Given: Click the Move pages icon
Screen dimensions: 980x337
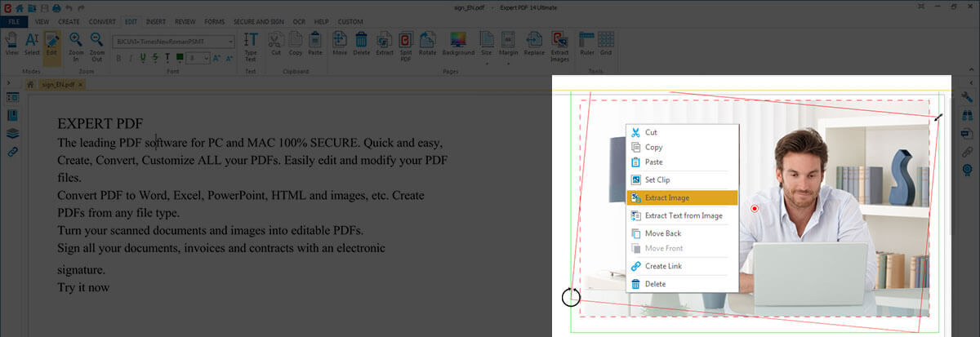Looking at the screenshot, I should point(340,44).
